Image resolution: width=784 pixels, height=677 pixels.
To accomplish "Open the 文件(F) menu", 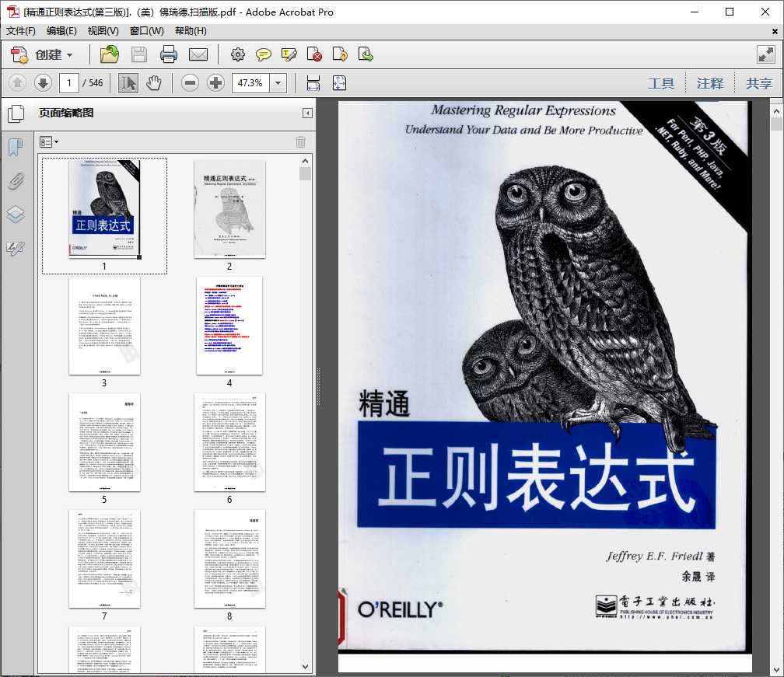I will [20, 31].
